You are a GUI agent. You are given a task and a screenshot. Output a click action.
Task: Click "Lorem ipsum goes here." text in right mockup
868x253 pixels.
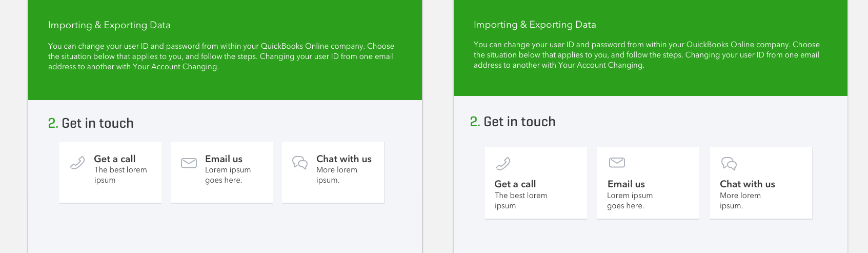[630, 201]
